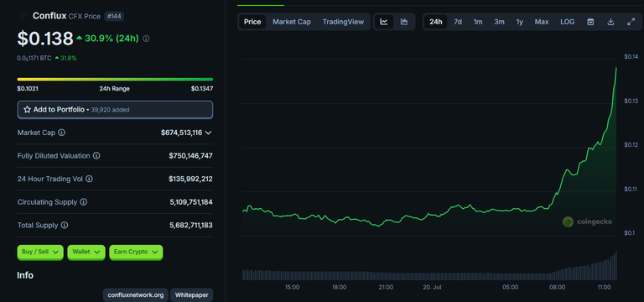Switch to the Market Cap chart tab
This screenshot has height=302, width=644.
point(292,22)
